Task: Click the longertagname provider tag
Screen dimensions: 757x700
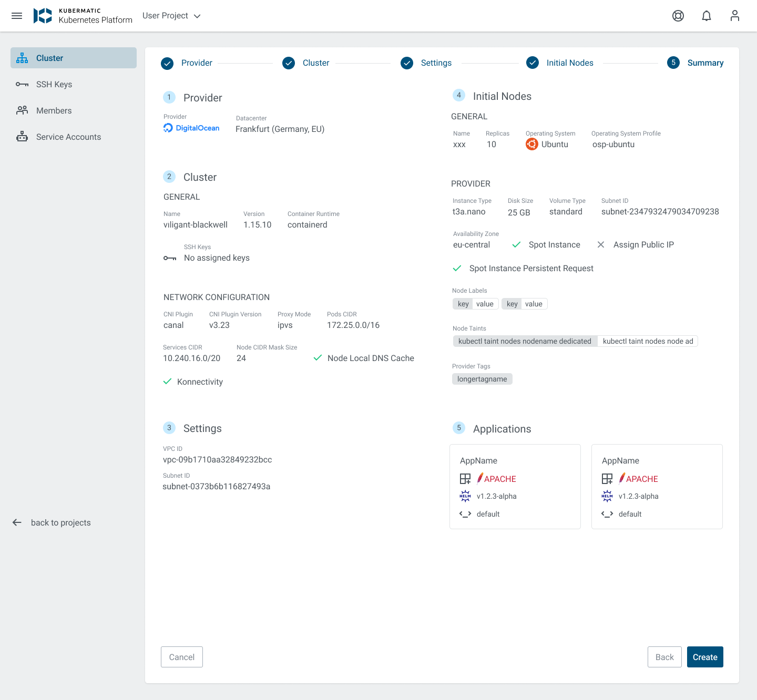Action: pos(482,379)
